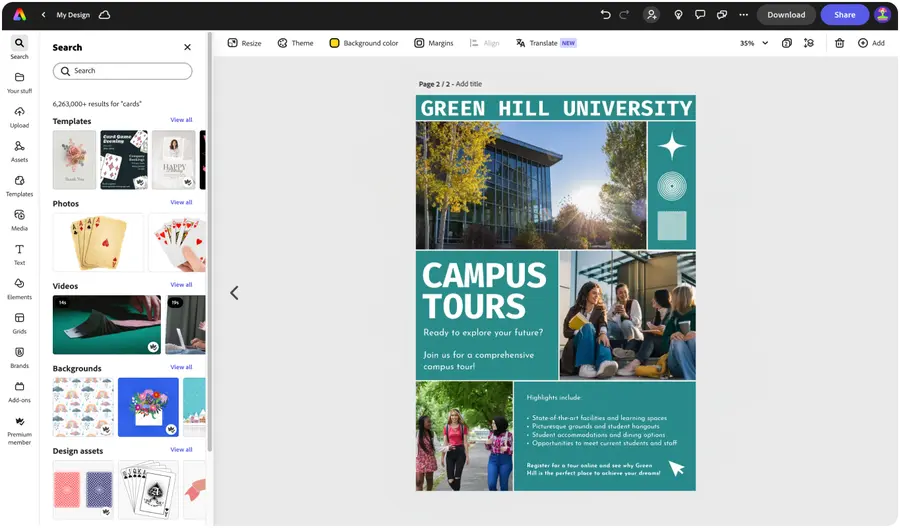Screen dimensions: 900x528
Task: Open the lightbulb tips icon
Action: (x=678, y=15)
